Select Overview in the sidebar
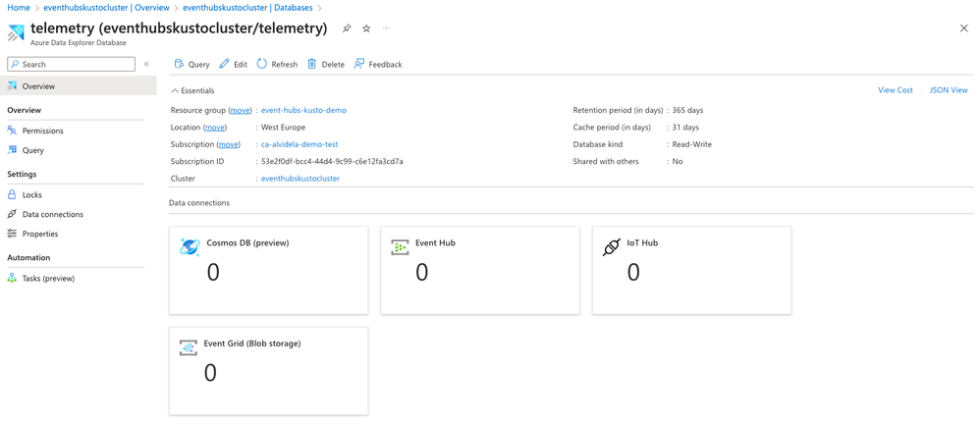 coord(79,86)
